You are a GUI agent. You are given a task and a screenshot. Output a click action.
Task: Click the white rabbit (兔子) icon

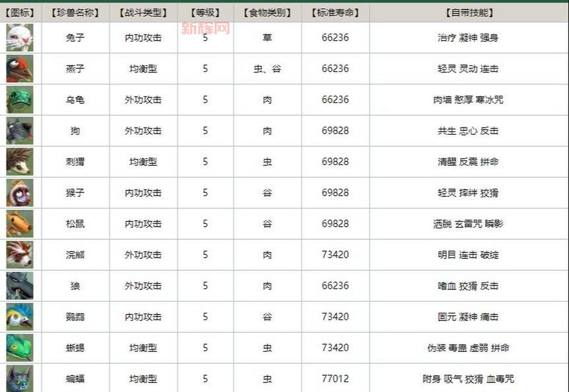(x=20, y=38)
